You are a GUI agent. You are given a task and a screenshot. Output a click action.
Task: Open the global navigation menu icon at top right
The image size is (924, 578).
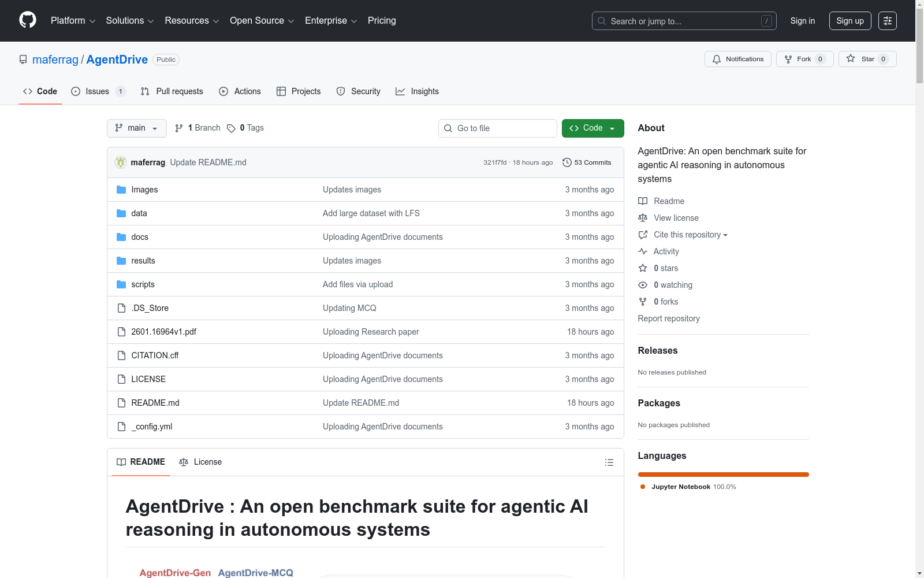point(888,21)
